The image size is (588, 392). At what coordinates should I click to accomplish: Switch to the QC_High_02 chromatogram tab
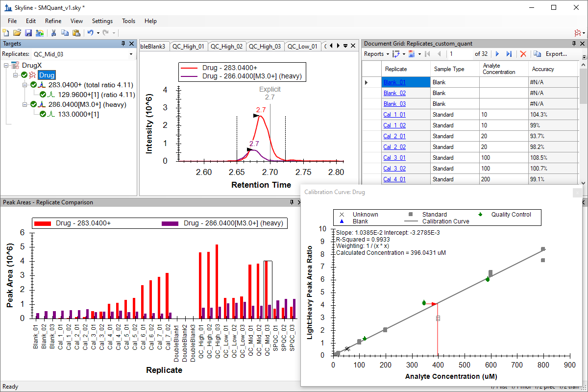coord(227,47)
